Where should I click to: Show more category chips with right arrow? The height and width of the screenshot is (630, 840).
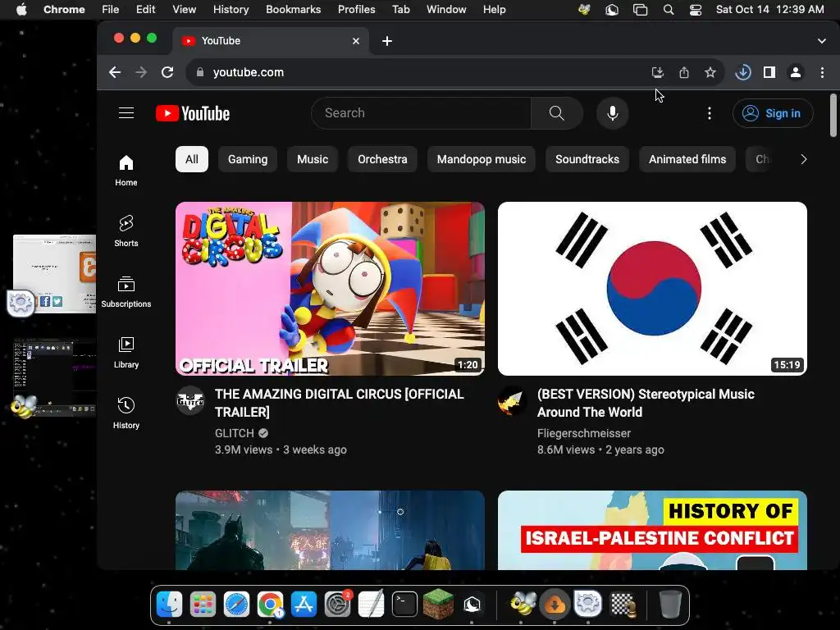click(804, 159)
